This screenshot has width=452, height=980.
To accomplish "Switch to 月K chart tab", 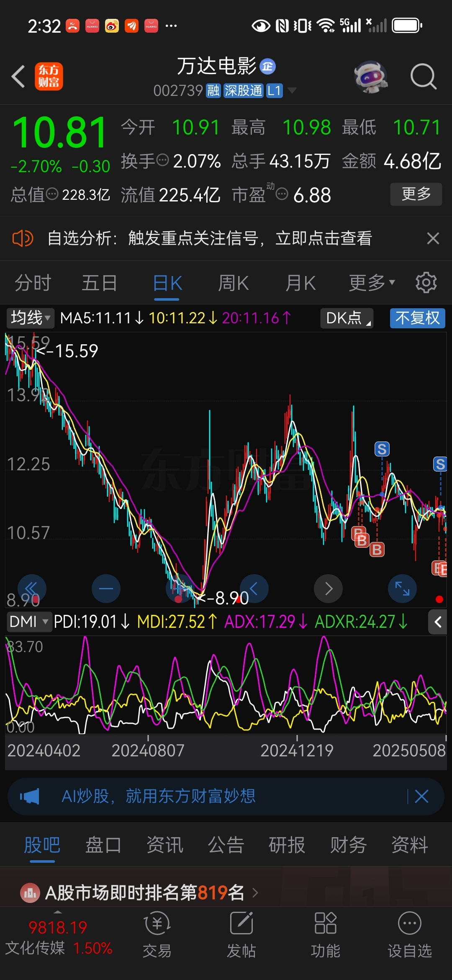I will (300, 283).
